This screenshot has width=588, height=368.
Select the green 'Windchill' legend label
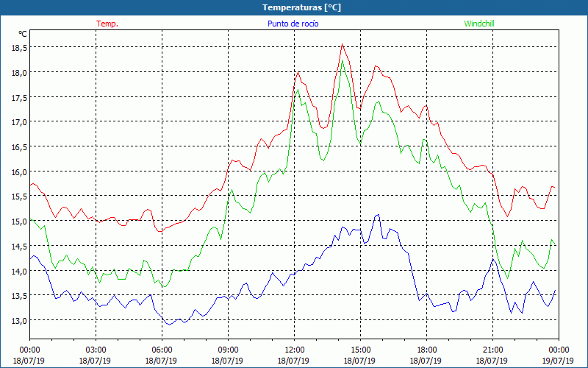[479, 24]
